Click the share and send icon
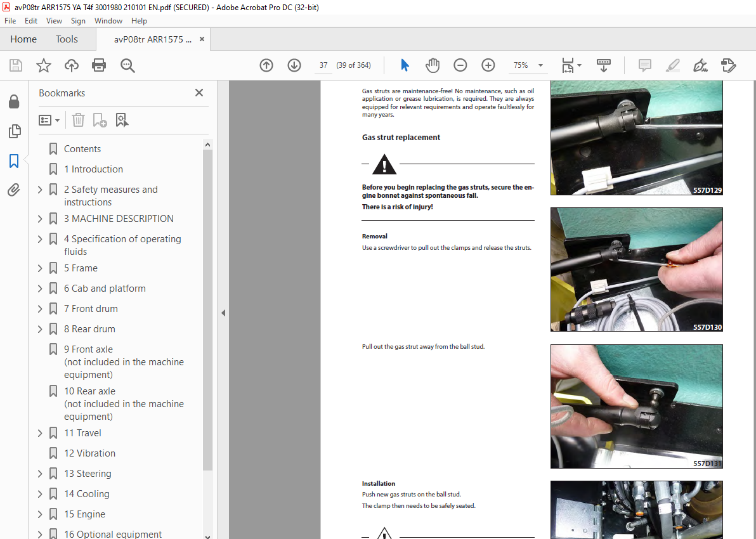Image resolution: width=756 pixels, height=539 pixels. point(728,65)
